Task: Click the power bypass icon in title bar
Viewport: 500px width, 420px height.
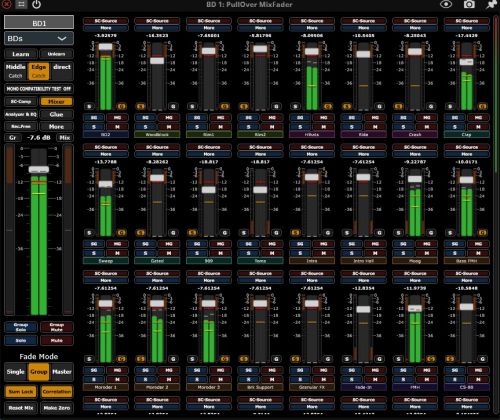Action: 36,5
